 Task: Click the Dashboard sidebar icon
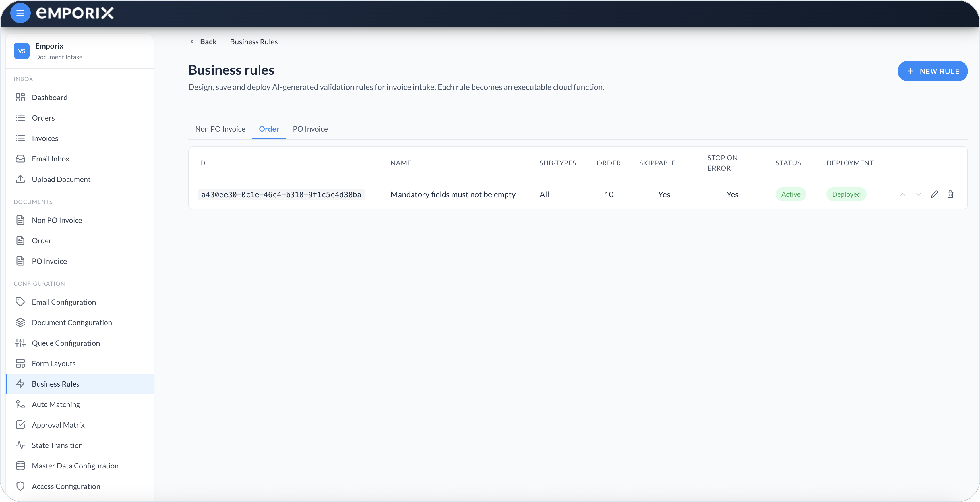[20, 97]
